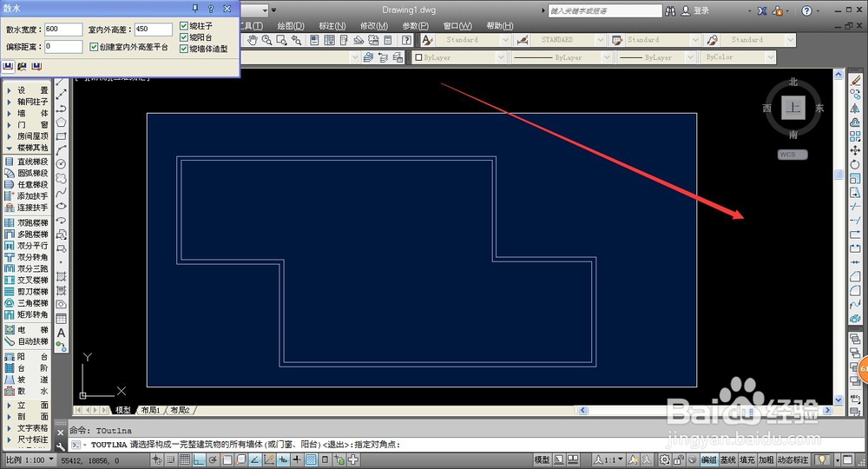Select the 双分转角 stair tool
This screenshot has height=469, width=868.
[27, 257]
